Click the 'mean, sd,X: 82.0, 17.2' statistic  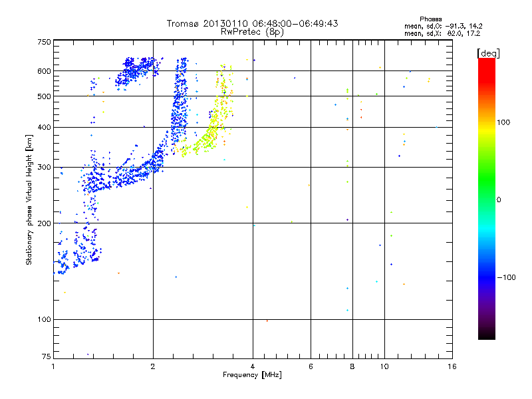tap(442, 34)
